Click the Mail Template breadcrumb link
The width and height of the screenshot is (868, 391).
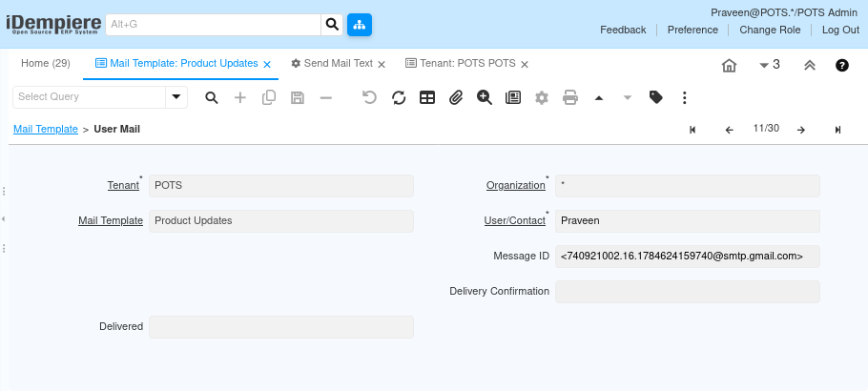(x=46, y=129)
